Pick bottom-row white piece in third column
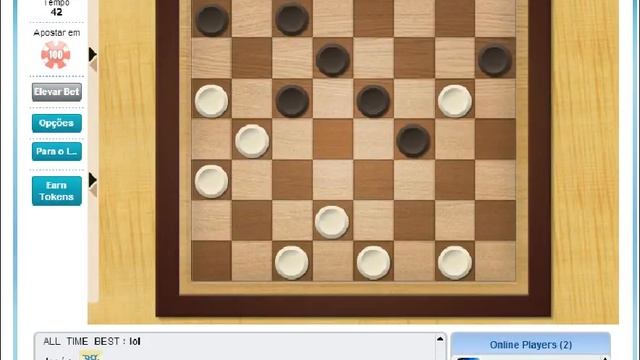The height and width of the screenshot is (360, 640). click(x=291, y=262)
